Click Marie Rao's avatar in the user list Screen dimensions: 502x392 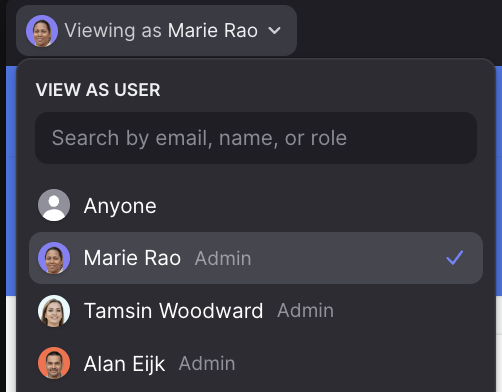[x=54, y=258]
